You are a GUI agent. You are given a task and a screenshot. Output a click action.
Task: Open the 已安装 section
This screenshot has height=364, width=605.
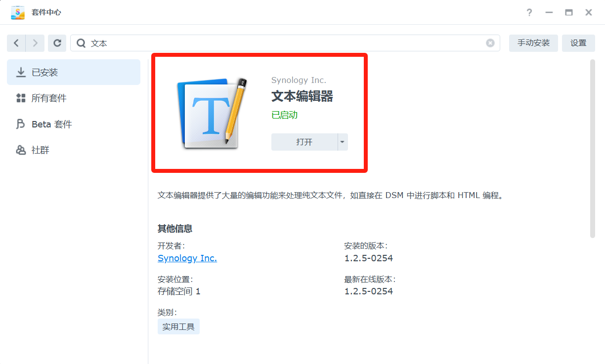(x=74, y=73)
